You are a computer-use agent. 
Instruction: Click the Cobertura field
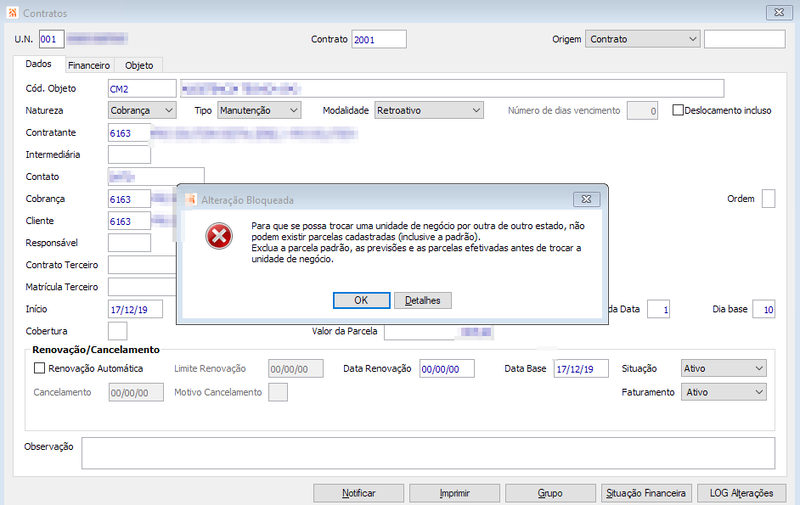pos(118,331)
